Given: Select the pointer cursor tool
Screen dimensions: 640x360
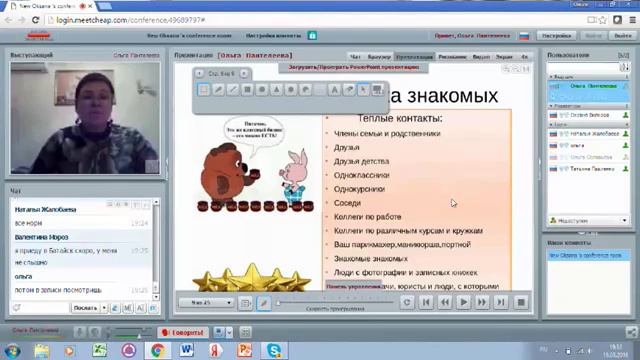Looking at the screenshot, I should [363, 89].
